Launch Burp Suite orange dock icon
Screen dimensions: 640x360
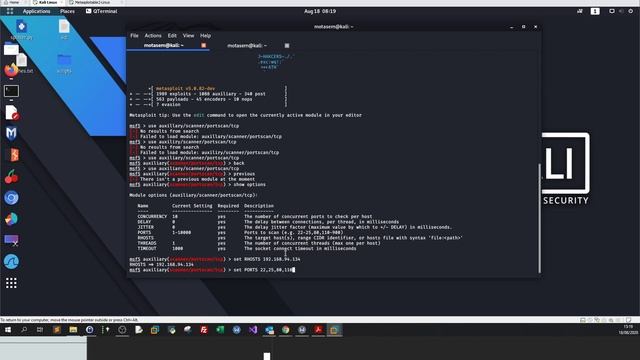pyautogui.click(x=13, y=155)
